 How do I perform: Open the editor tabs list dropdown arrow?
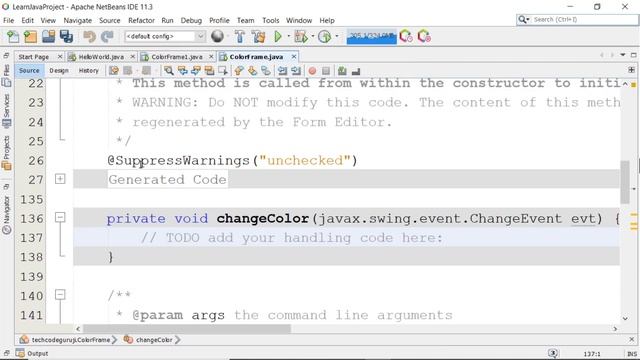(x=623, y=55)
